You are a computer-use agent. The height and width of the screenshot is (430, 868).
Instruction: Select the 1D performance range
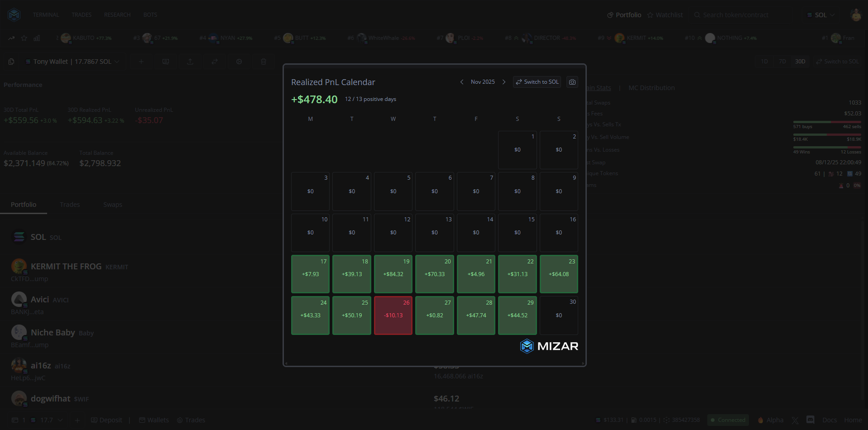tap(764, 62)
